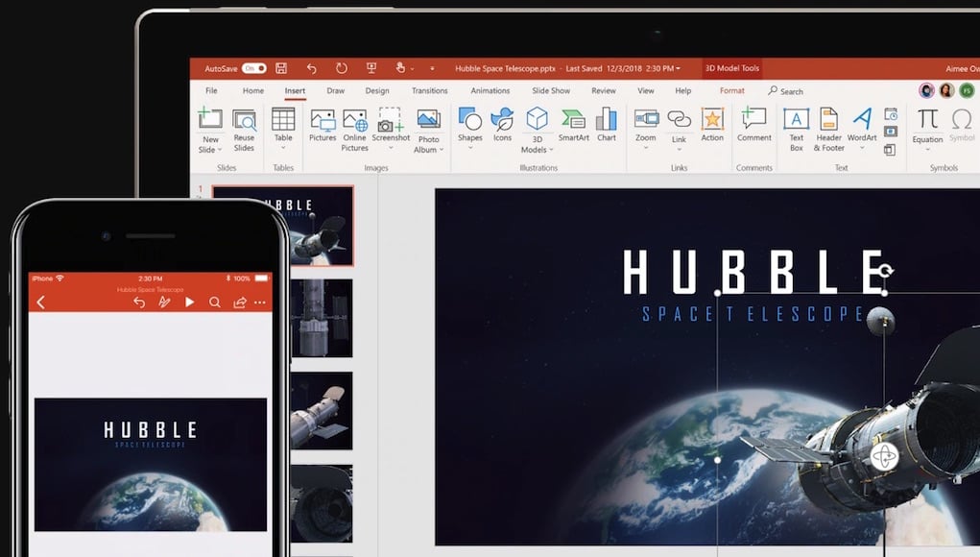The image size is (980, 557).
Task: Open the File menu
Action: pyautogui.click(x=212, y=90)
